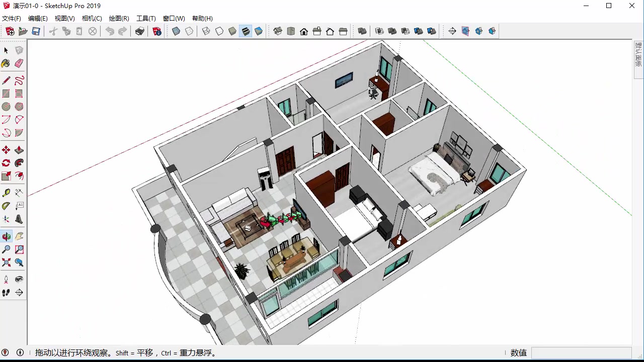Click the Print button
Viewport: 644px width, 362px height.
(x=140, y=31)
